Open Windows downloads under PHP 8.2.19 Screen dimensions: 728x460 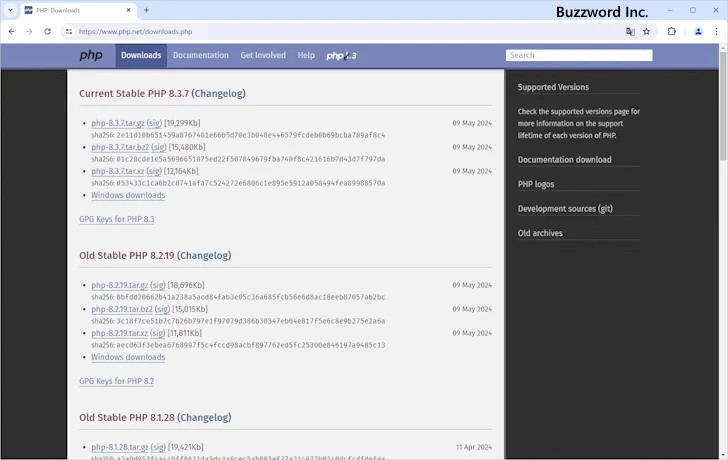[x=128, y=357]
